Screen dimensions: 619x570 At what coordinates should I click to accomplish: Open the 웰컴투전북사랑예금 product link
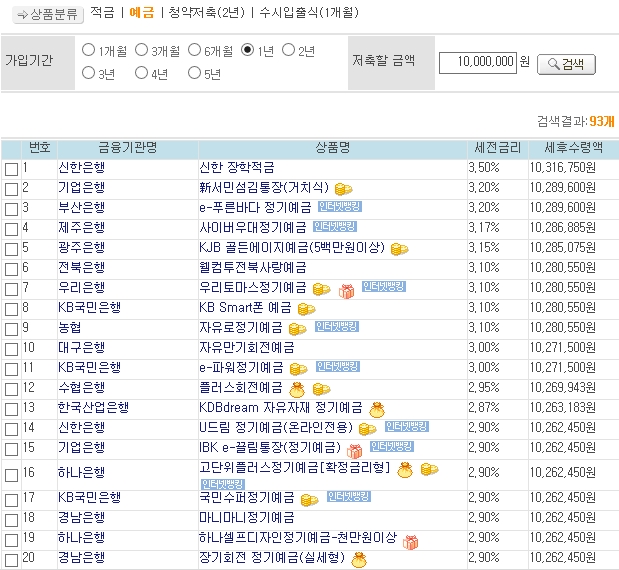tap(253, 268)
